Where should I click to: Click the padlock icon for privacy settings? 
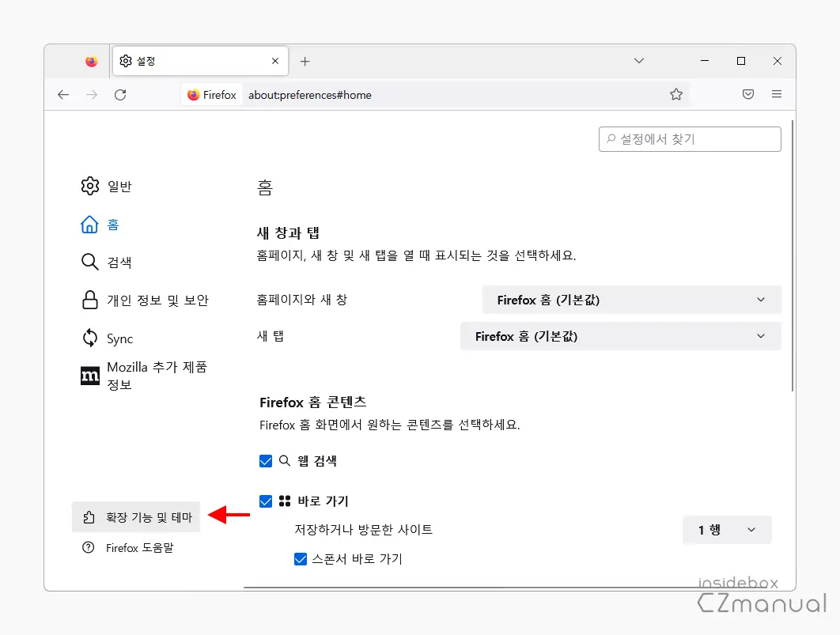pyautogui.click(x=90, y=300)
